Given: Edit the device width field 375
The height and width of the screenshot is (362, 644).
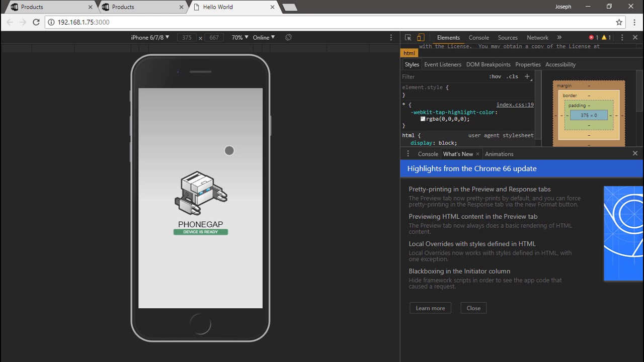Looking at the screenshot, I should 187,38.
